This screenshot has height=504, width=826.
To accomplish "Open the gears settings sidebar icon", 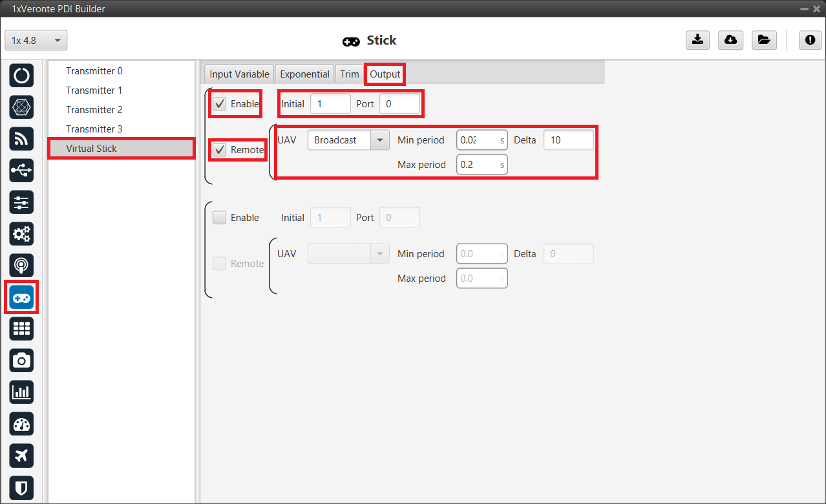I will click(21, 234).
